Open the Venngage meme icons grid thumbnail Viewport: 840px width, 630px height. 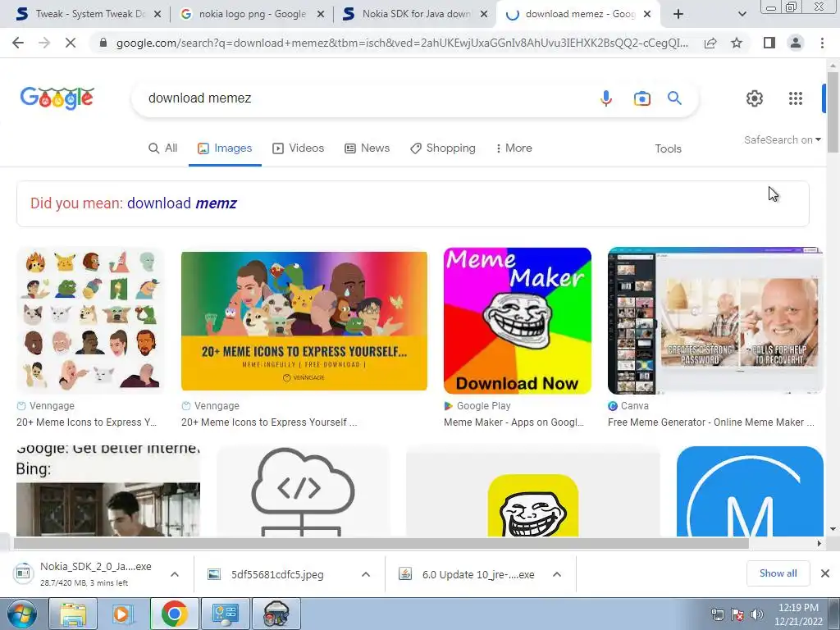[90, 321]
